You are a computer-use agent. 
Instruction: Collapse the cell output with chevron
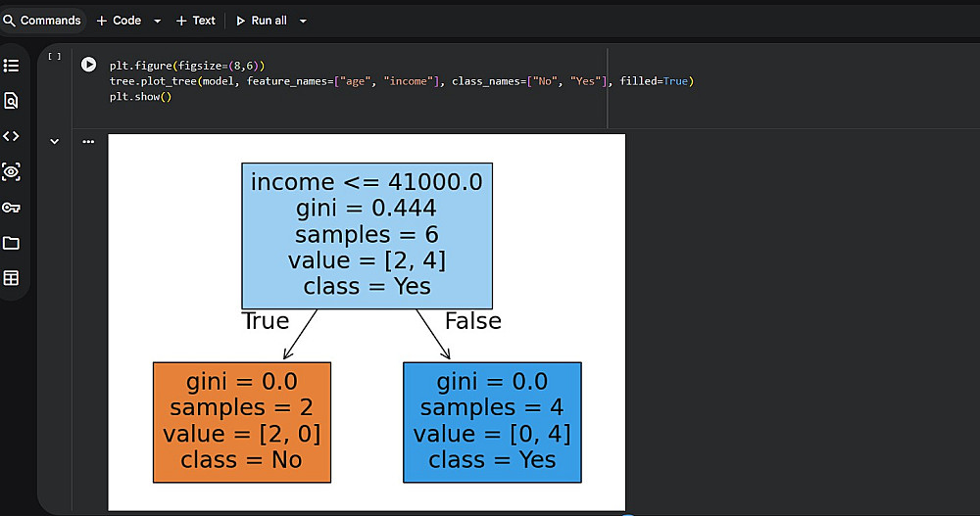tap(55, 142)
